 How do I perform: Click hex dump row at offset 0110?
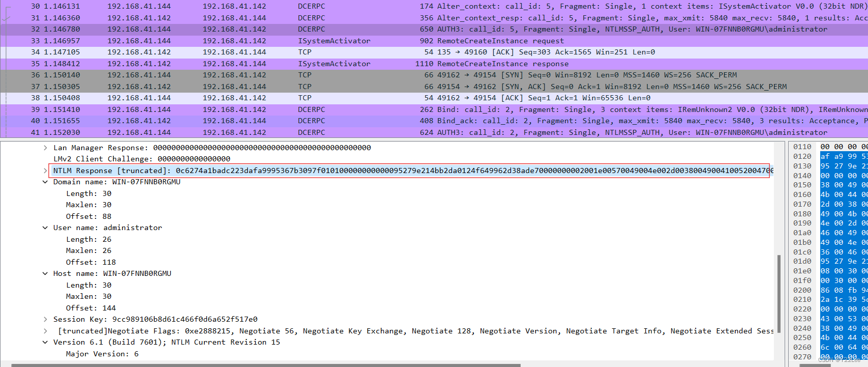(x=830, y=147)
